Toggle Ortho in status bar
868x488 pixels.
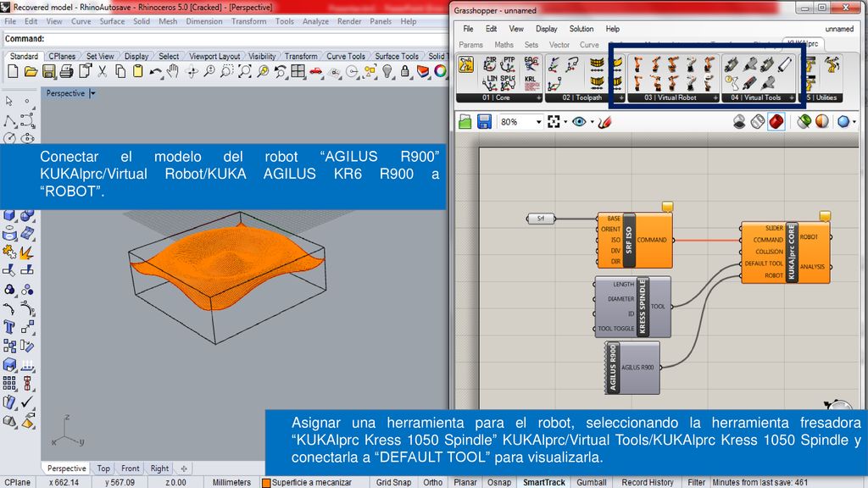tap(433, 482)
